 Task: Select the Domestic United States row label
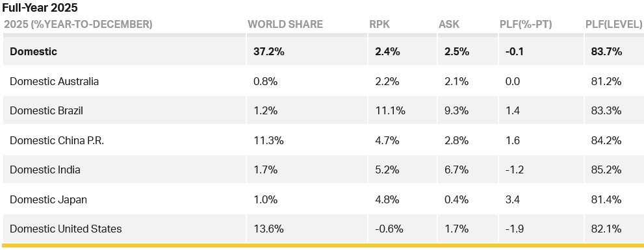click(66, 229)
